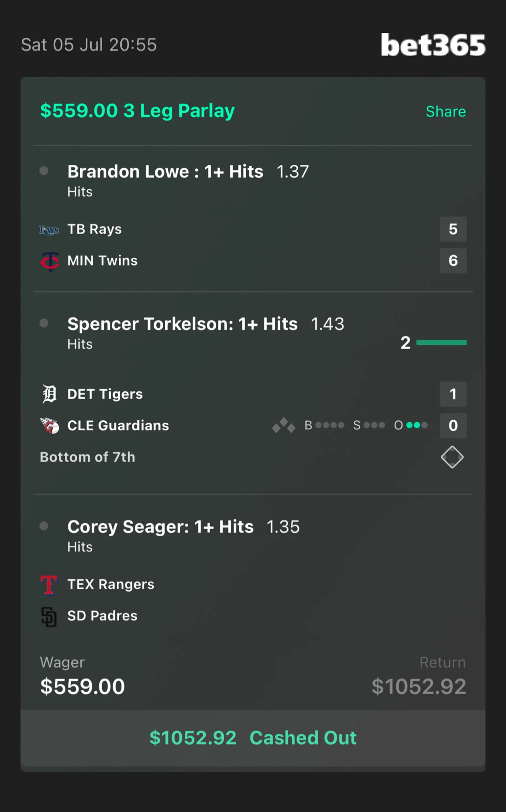Viewport: 506px width, 812px height.
Task: Open the $559.00 3 Leg Parlay header
Action: pyautogui.click(x=137, y=111)
